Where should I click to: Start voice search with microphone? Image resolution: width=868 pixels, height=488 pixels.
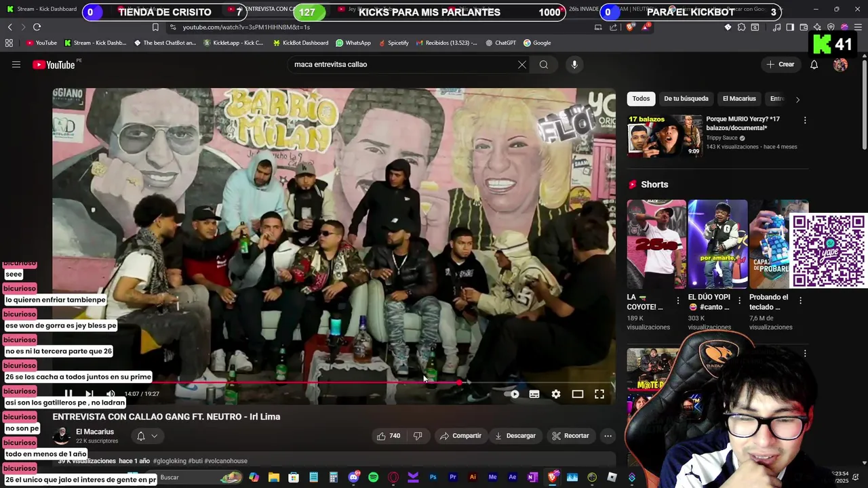[x=574, y=64]
